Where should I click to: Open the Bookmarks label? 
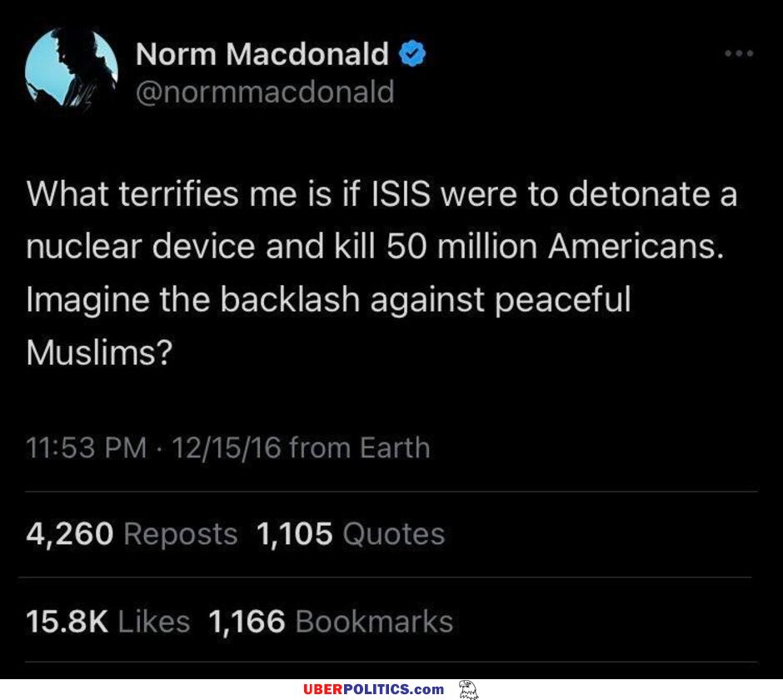pos(374,621)
